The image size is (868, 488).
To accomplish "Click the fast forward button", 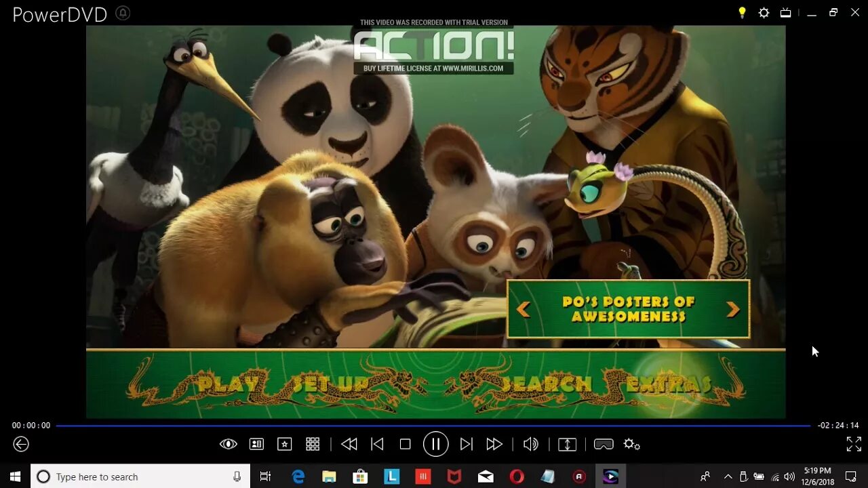I will [x=494, y=444].
